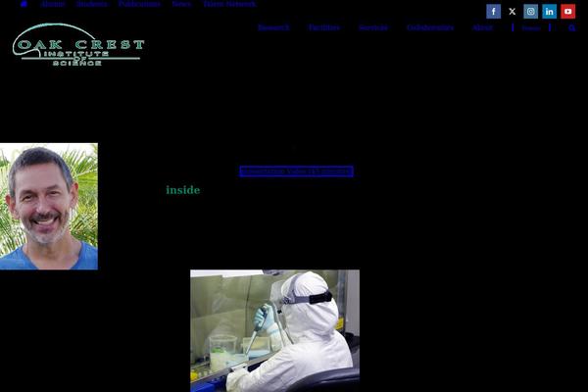Open the Facilities menu

coord(324,27)
